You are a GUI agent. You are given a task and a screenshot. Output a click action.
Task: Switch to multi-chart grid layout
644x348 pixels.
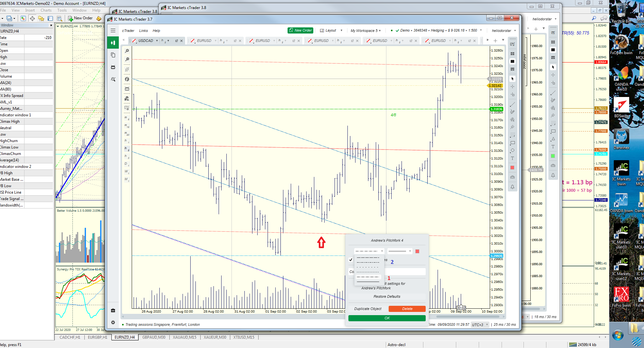point(512,53)
